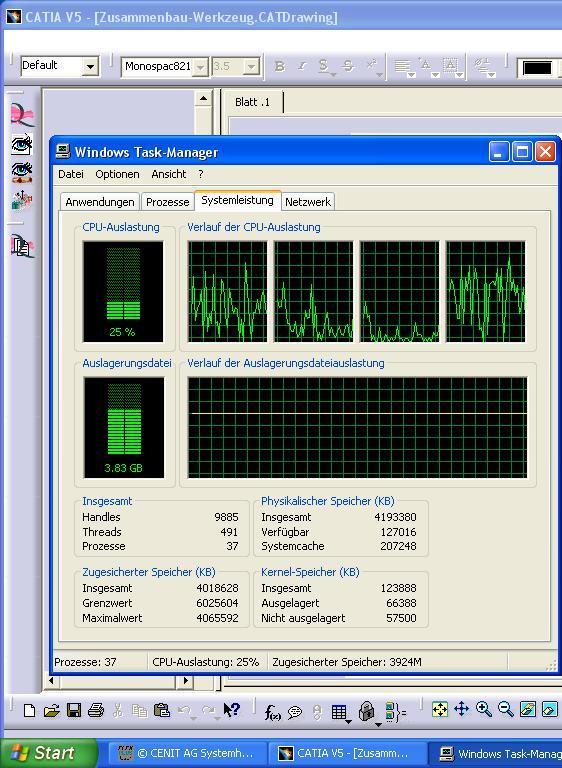
Task: Open the Ansicht menu in Task-Manager
Action: pos(169,174)
